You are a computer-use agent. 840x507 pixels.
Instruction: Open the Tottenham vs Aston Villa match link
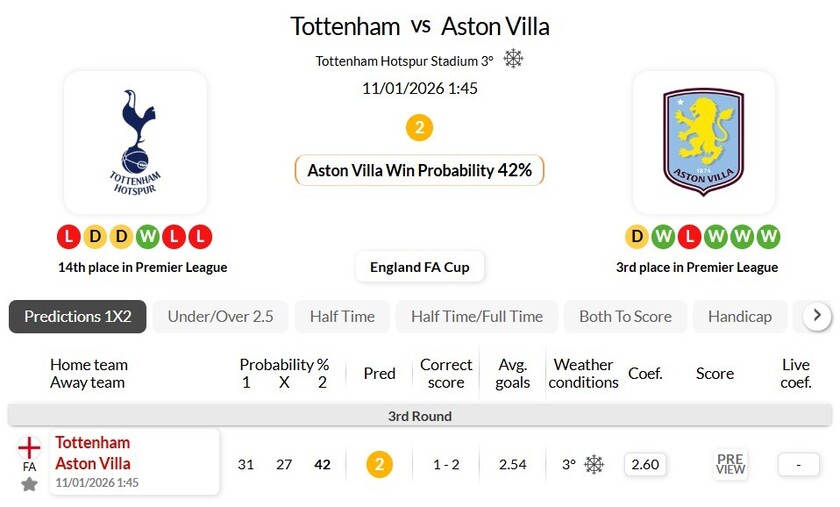(93, 453)
